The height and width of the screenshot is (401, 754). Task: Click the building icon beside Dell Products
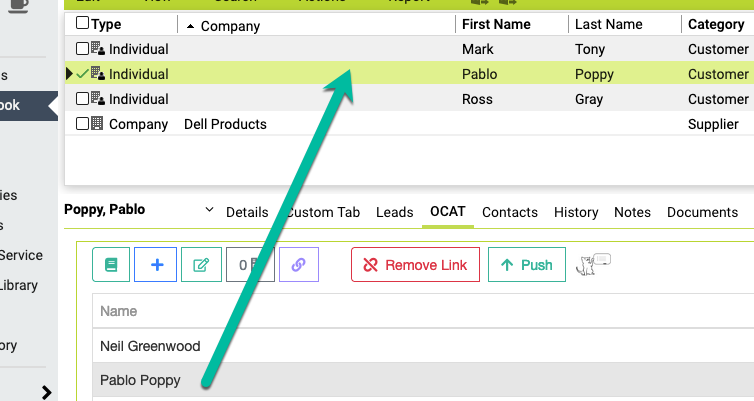pos(97,124)
